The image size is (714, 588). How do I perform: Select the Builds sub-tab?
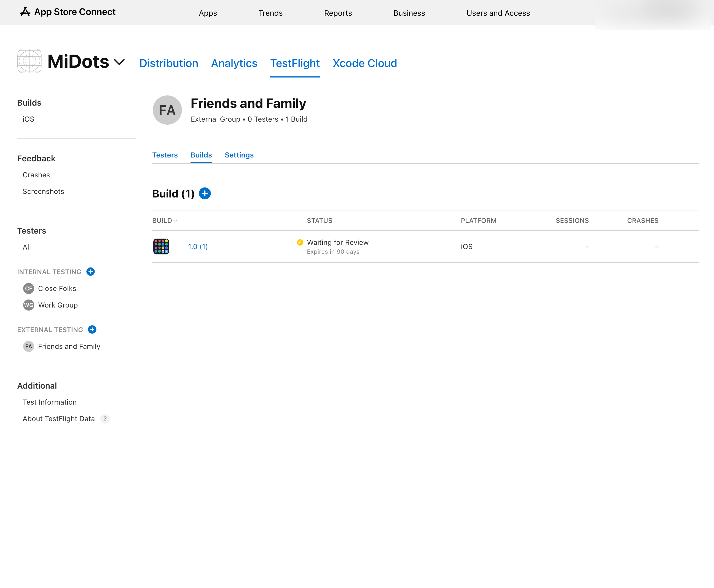[x=201, y=155]
